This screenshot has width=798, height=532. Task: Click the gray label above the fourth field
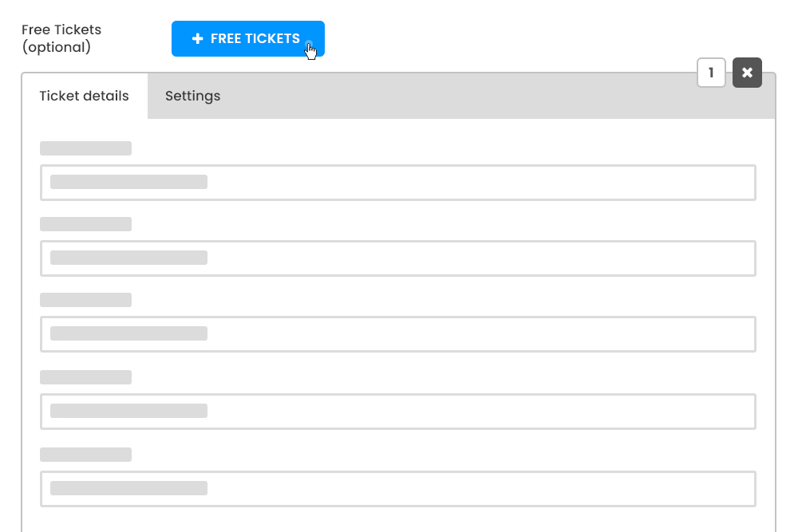(85, 376)
